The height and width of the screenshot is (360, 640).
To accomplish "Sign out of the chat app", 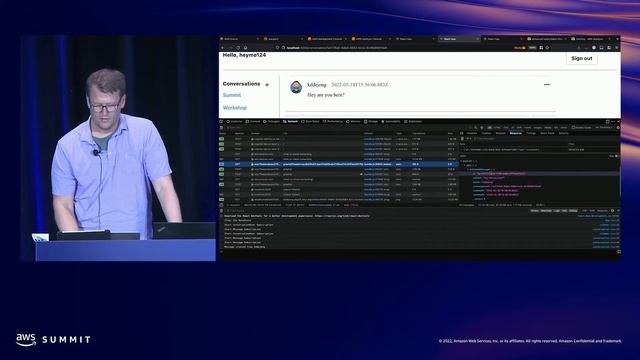I will [582, 59].
